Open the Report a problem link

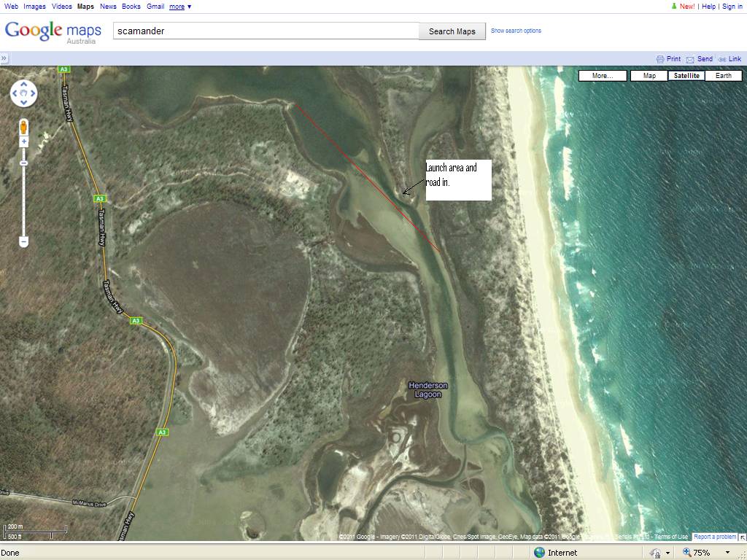tap(715, 536)
